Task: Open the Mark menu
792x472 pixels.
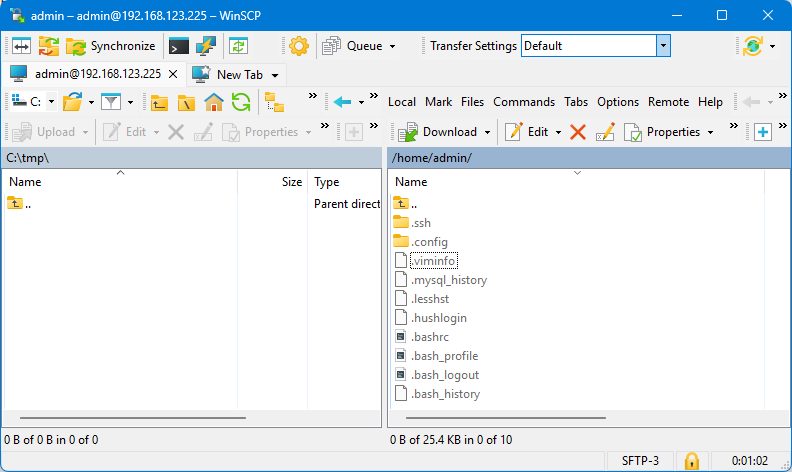Action: tap(438, 102)
